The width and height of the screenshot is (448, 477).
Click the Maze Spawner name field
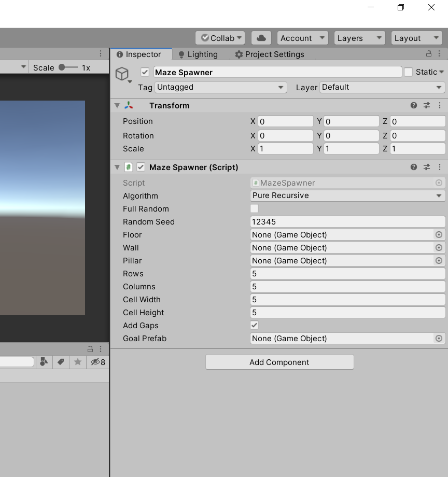coord(278,72)
